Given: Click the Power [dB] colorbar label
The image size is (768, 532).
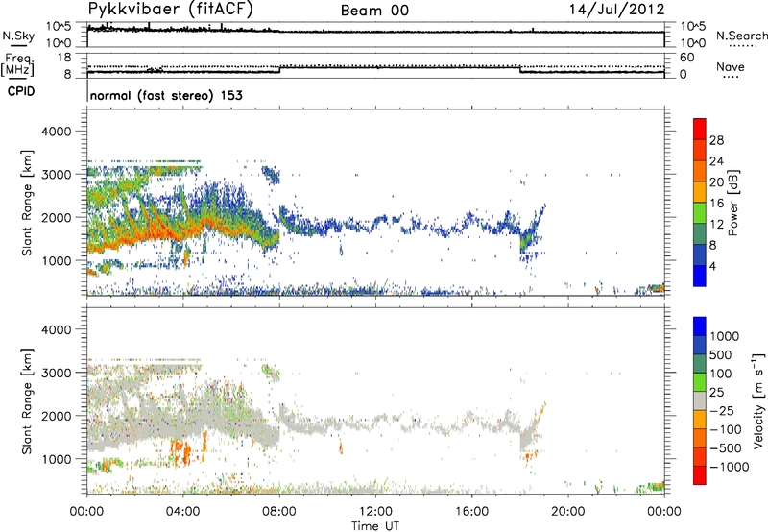Looking at the screenshot, I should point(733,203).
